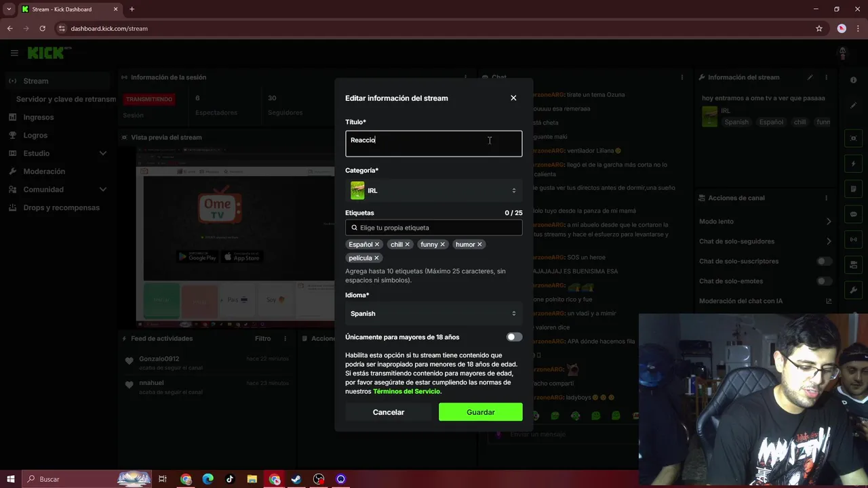868x488 pixels.
Task: Click the pencil icon in the right rail
Action: (854, 106)
